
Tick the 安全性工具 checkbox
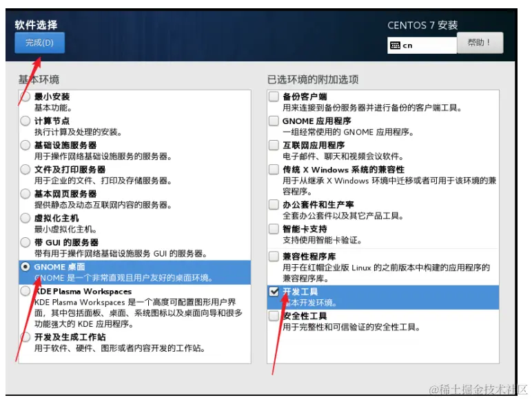274,316
